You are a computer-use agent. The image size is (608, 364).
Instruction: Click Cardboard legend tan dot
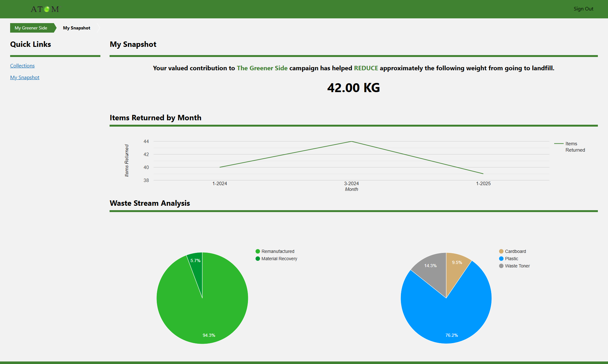pyautogui.click(x=501, y=251)
